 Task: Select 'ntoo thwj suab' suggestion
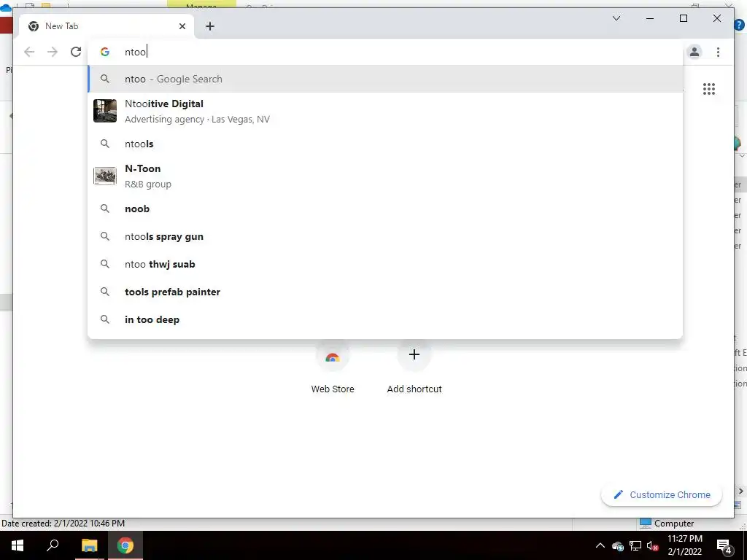tap(385, 264)
